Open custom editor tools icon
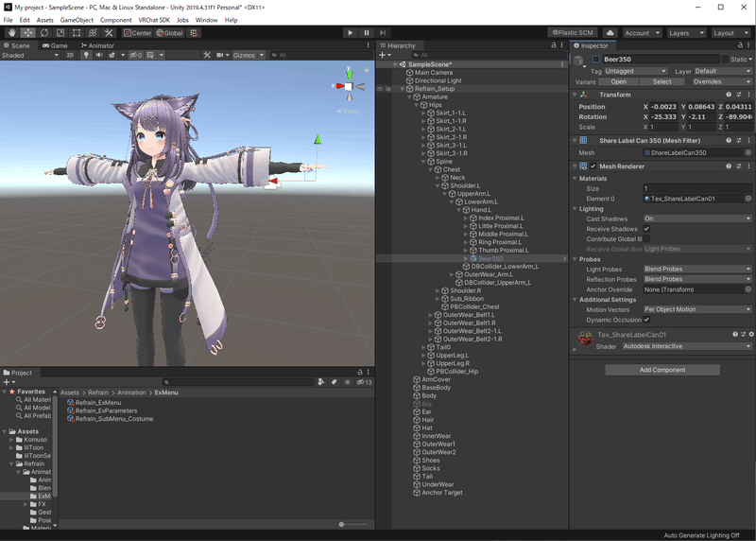Image resolution: width=756 pixels, height=541 pixels. [x=109, y=33]
